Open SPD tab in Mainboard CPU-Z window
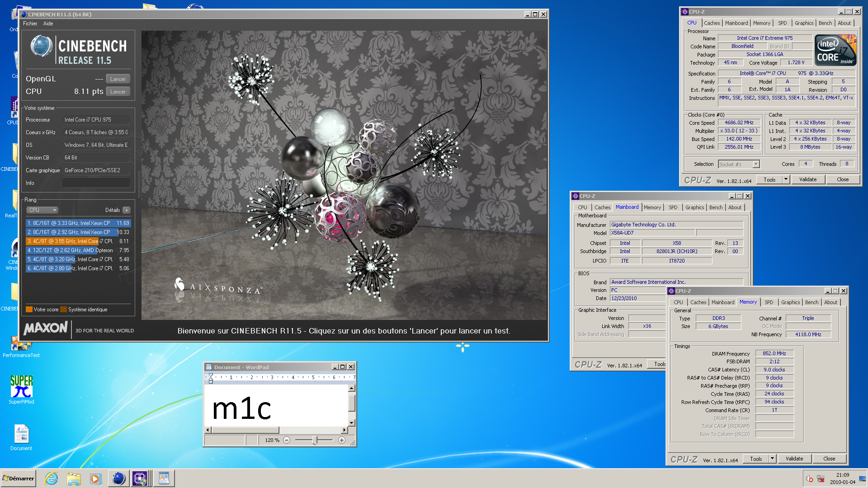This screenshot has width=868, height=488. click(673, 207)
